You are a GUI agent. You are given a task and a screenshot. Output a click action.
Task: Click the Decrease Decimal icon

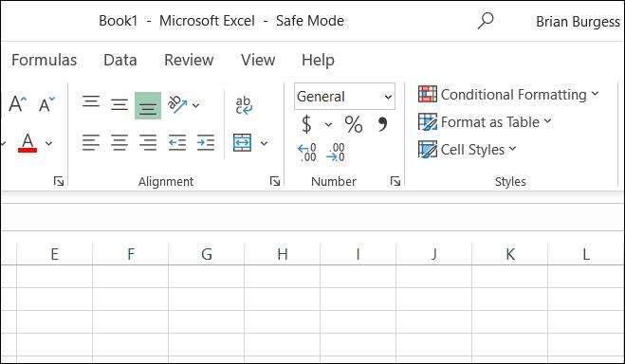pyautogui.click(x=336, y=153)
